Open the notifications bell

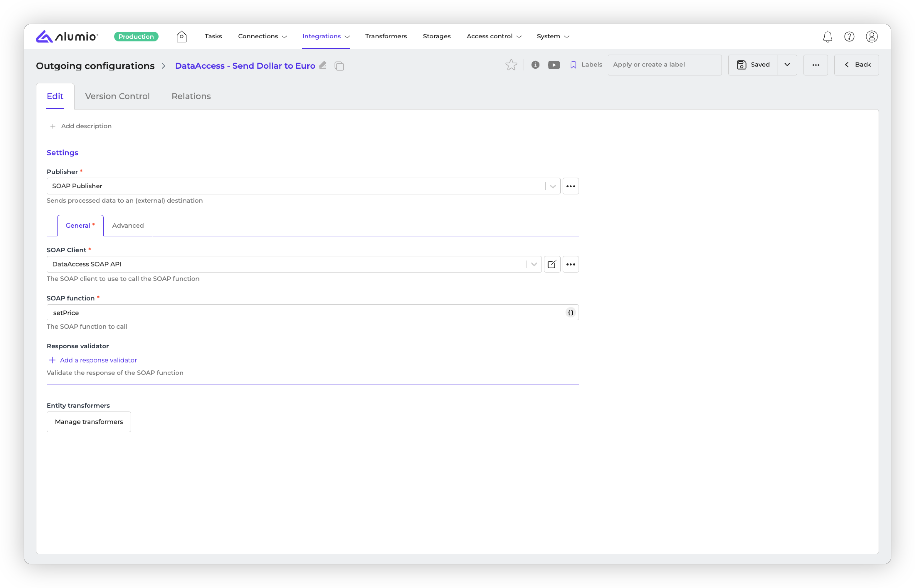827,37
